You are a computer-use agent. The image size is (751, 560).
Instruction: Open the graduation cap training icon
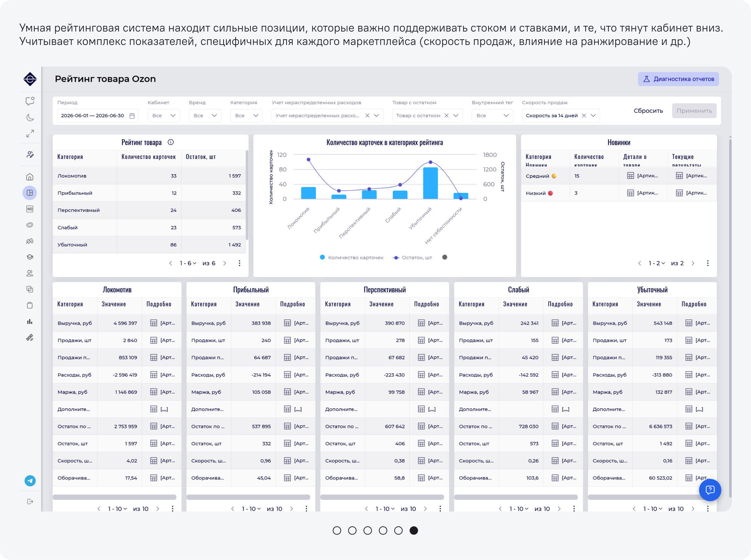(30, 257)
